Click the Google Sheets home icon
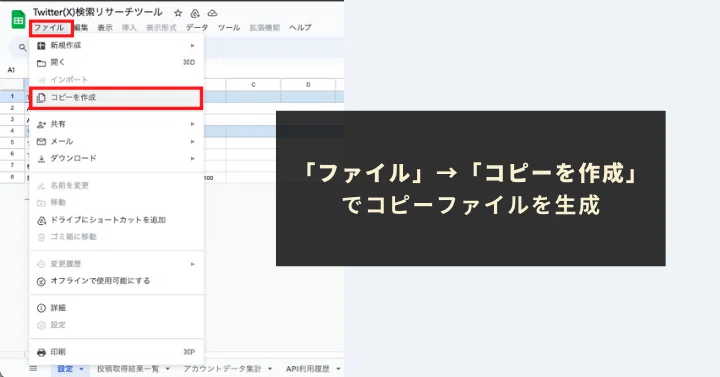The image size is (720, 377). pyautogui.click(x=18, y=20)
